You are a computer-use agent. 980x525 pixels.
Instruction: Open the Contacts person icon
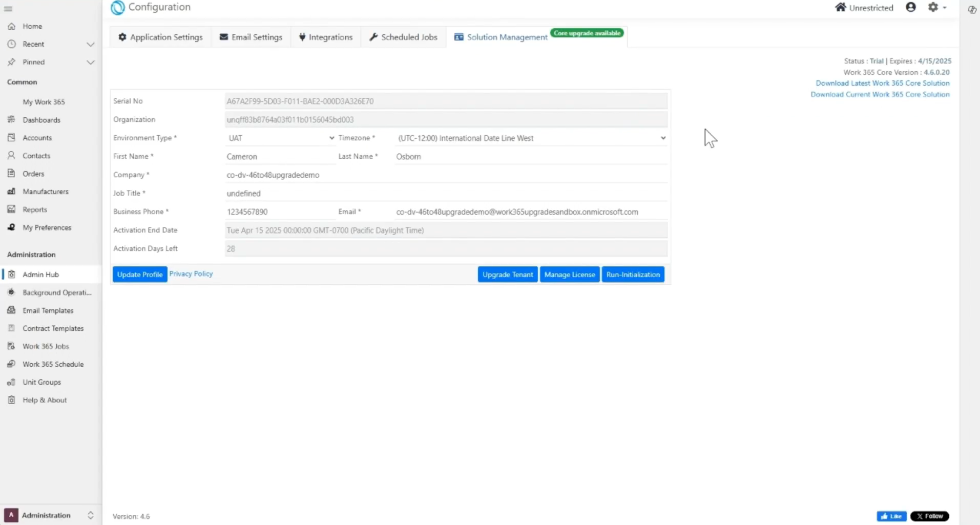(x=11, y=156)
